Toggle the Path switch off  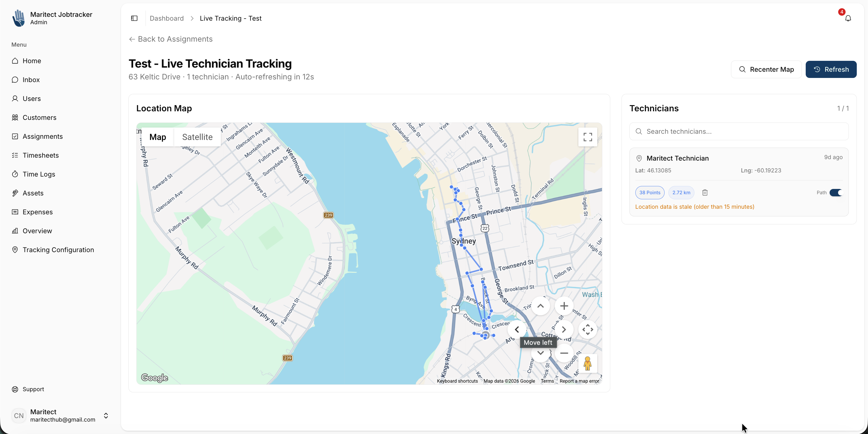pos(836,192)
